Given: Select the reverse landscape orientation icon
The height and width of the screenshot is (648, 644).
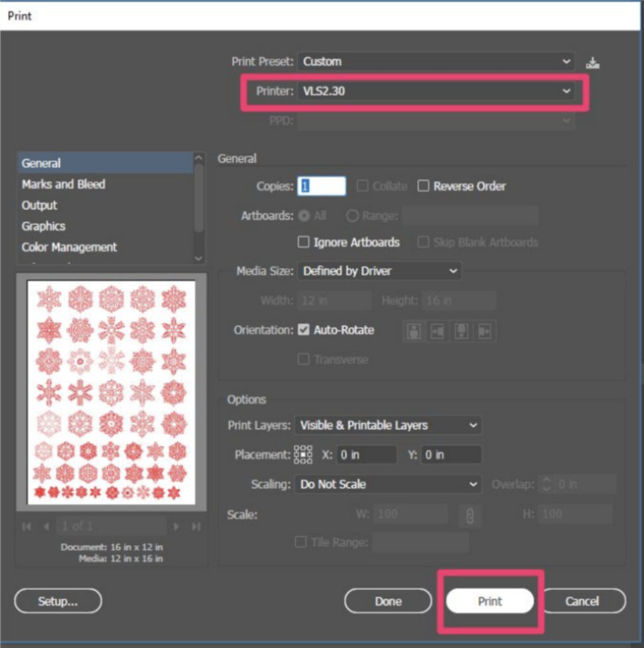Looking at the screenshot, I should click(x=485, y=330).
